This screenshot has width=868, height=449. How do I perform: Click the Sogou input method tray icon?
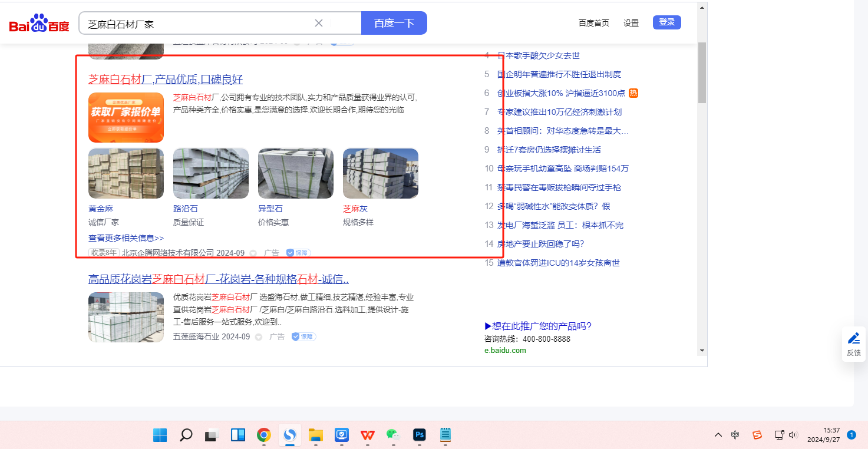click(x=757, y=435)
